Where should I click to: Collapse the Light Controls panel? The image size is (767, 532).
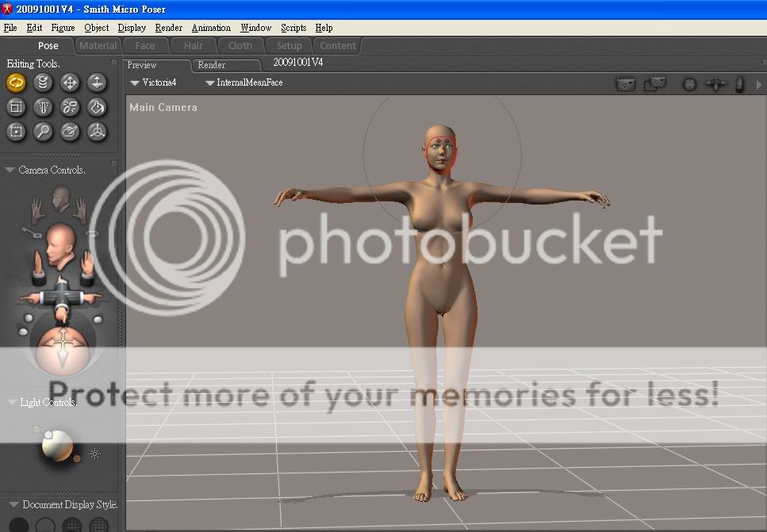pyautogui.click(x=11, y=403)
